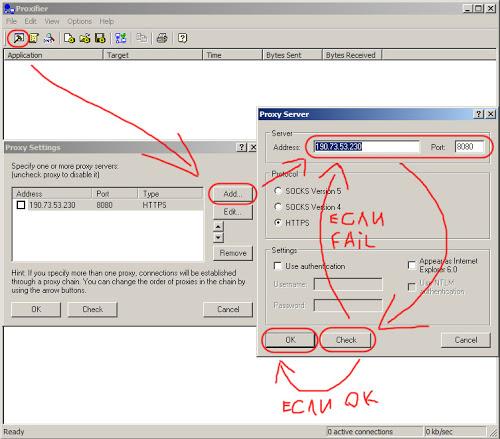This screenshot has width=500, height=439.
Task: Select the SOCKS Version 5 radio button
Action: [278, 191]
